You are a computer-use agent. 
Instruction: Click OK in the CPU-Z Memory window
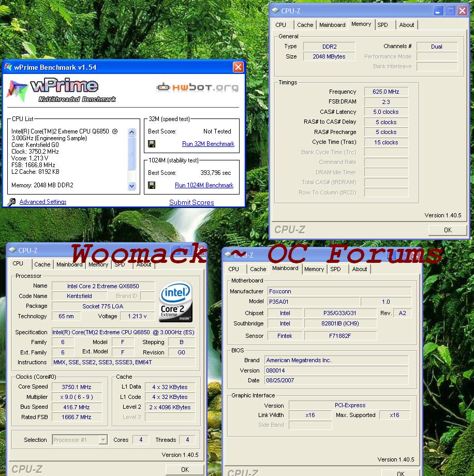(448, 230)
